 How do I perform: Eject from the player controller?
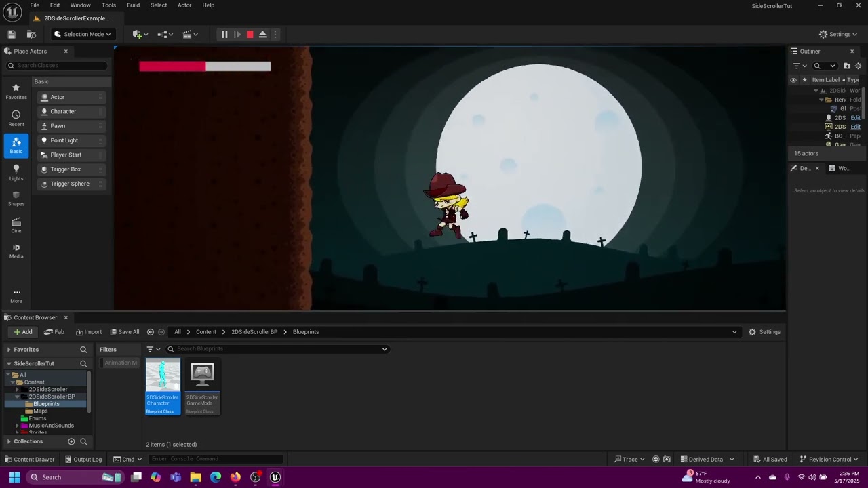pos(262,34)
